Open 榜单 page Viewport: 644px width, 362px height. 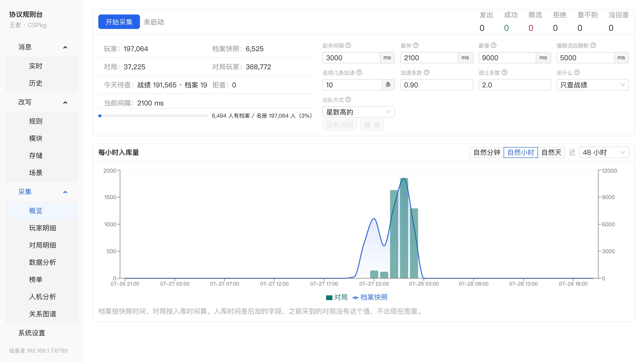click(x=41, y=280)
